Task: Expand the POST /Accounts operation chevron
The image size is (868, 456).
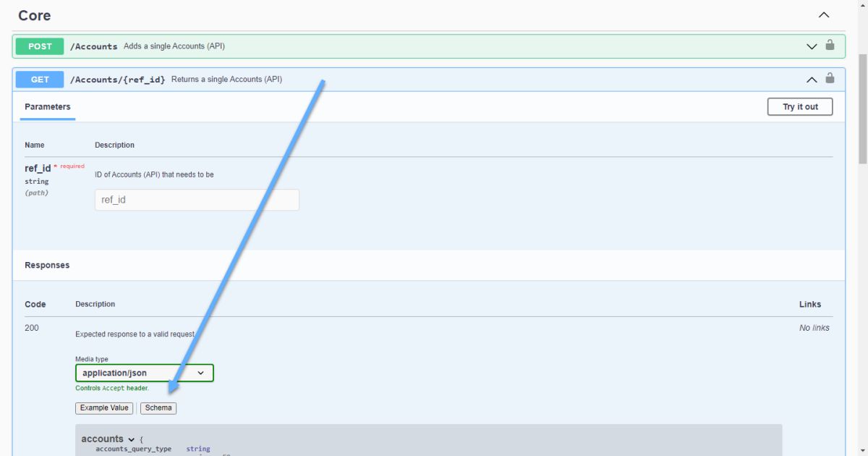Action: pos(812,46)
